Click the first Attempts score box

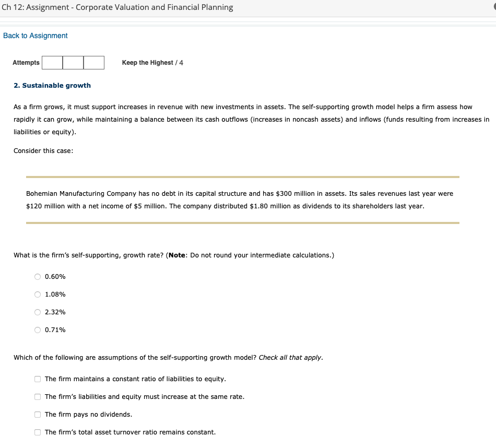(x=52, y=62)
